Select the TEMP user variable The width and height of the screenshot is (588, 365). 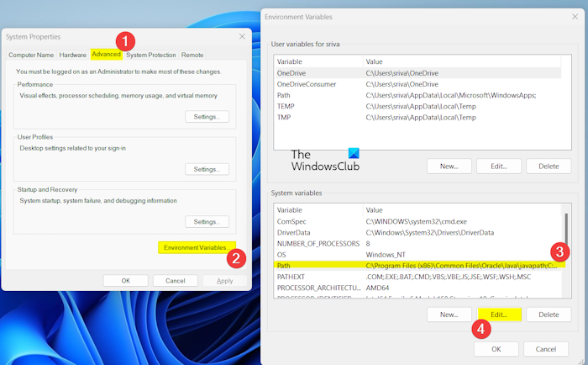pyautogui.click(x=417, y=106)
